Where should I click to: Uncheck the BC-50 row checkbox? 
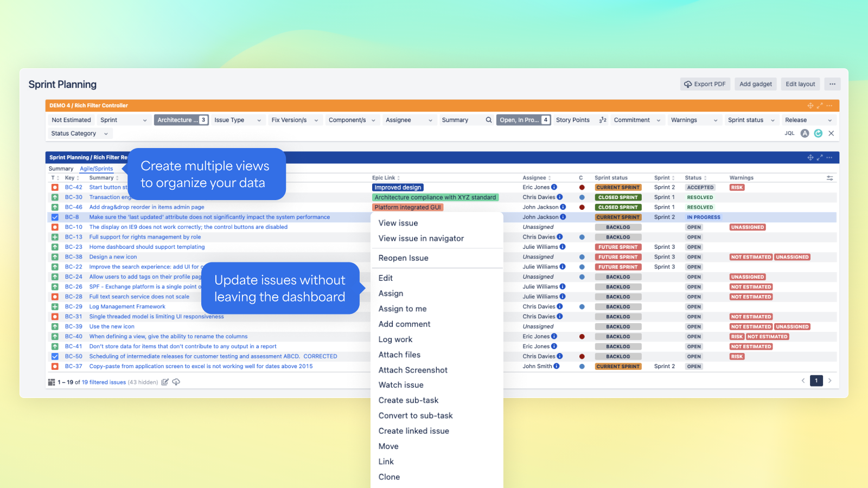pyautogui.click(x=55, y=356)
